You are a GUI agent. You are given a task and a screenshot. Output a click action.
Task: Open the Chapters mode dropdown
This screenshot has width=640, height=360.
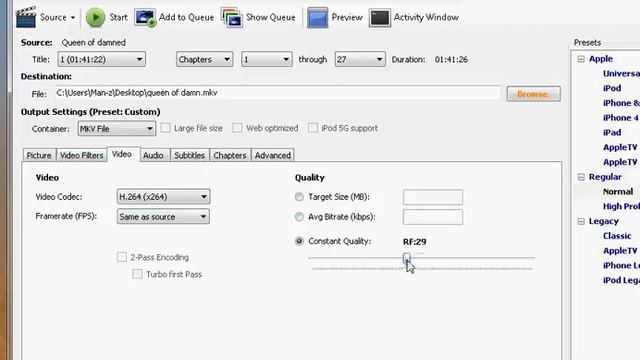(204, 60)
